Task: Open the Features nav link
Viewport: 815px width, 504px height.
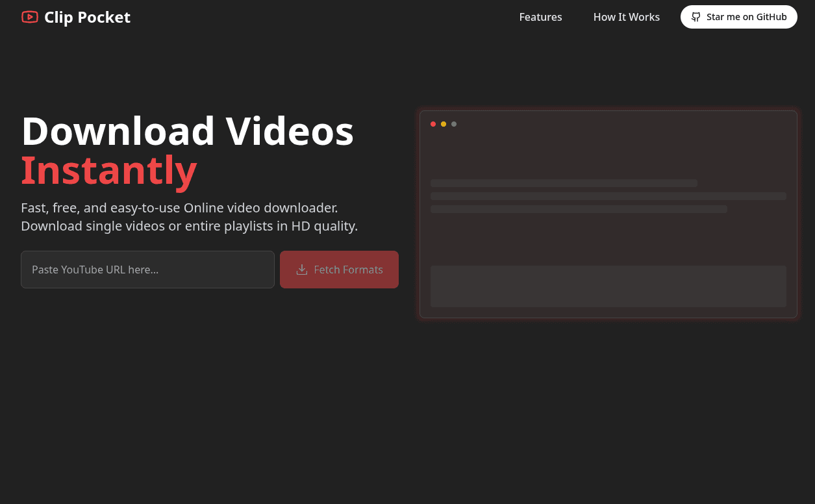Action: 540,17
